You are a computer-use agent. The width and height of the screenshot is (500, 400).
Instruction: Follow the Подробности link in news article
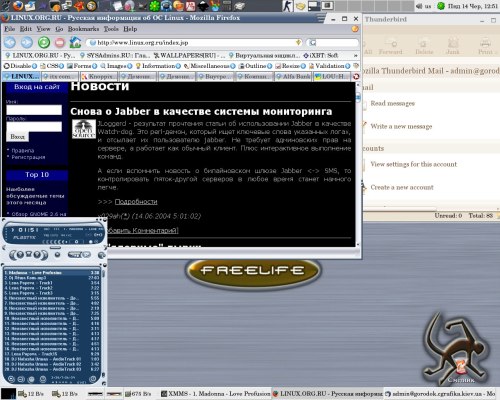(x=136, y=202)
